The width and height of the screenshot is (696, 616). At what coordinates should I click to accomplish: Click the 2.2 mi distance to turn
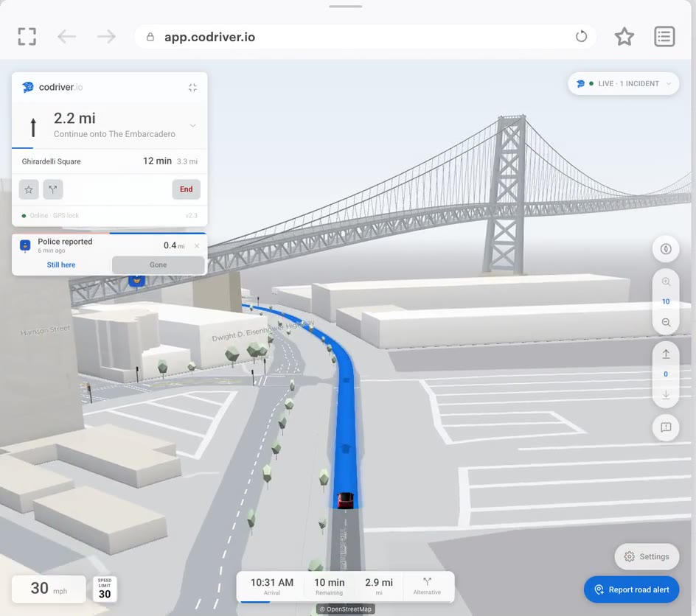tap(74, 119)
